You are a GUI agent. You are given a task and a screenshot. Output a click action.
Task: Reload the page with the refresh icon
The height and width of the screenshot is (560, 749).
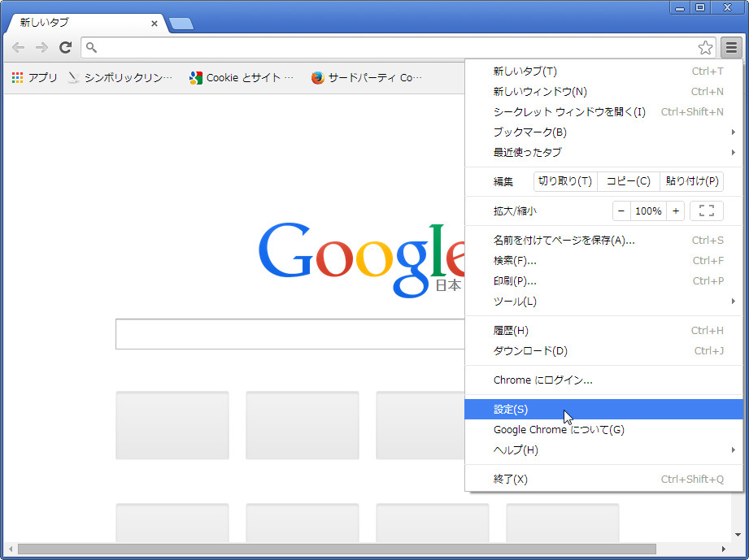(x=65, y=47)
